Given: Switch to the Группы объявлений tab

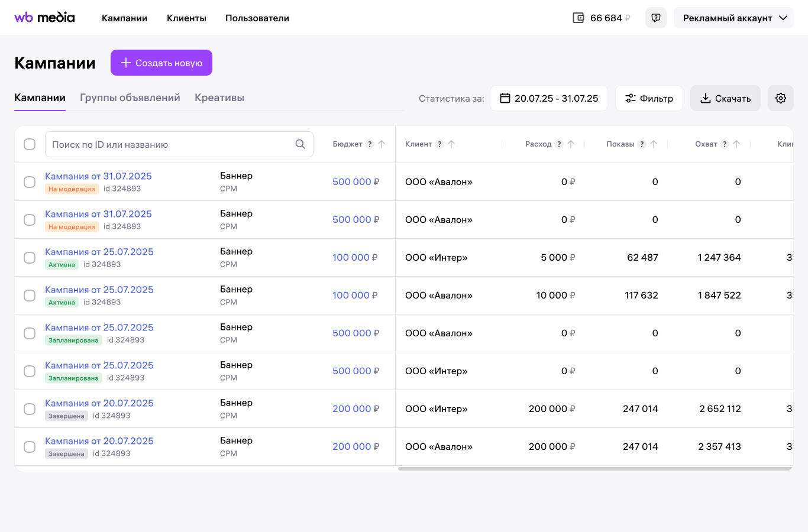Looking at the screenshot, I should [130, 98].
